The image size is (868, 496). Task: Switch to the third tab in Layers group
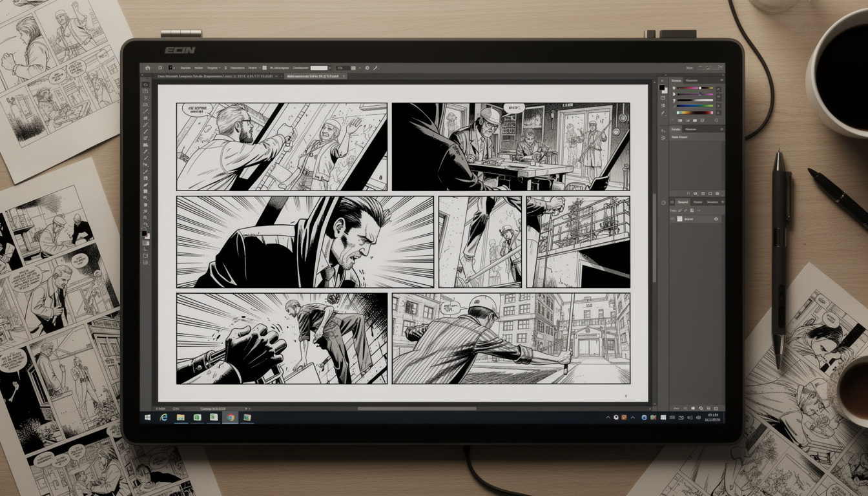712,202
